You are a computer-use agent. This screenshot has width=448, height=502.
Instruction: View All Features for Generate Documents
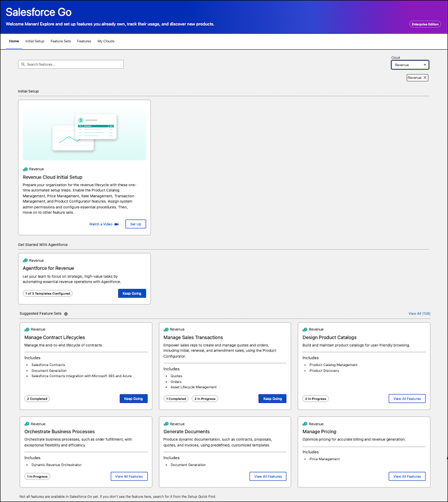click(x=268, y=476)
